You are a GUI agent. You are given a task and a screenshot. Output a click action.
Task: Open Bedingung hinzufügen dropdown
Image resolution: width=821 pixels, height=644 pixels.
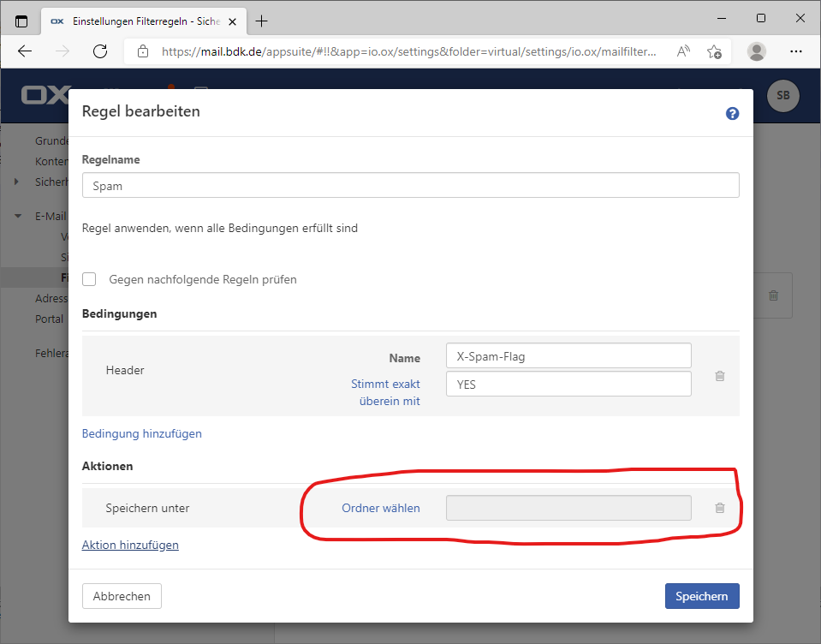142,433
